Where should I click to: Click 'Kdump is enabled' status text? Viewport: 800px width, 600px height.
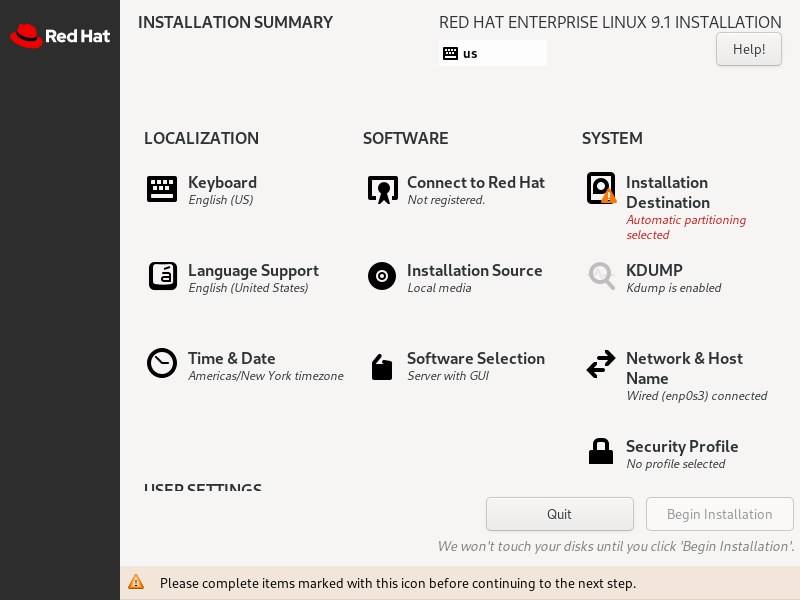[673, 288]
